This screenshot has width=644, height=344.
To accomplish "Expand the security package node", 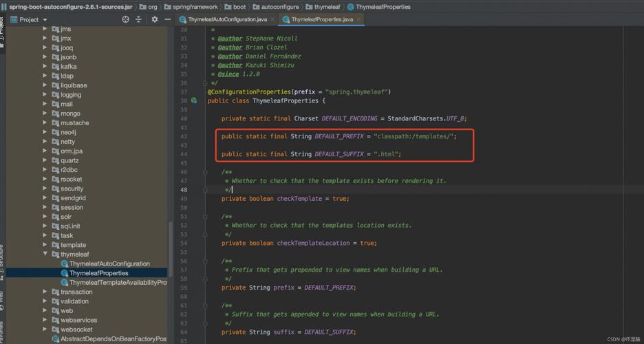I will [45, 189].
